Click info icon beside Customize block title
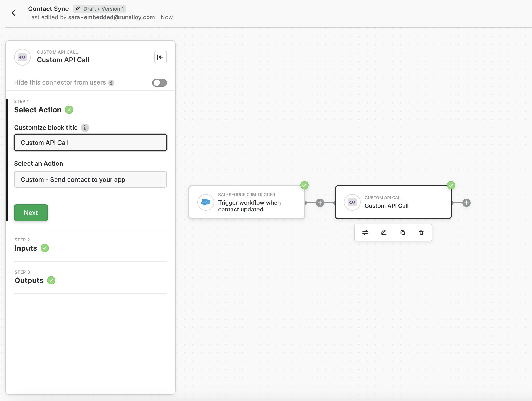Screen dimensions: 532x401 tap(85, 128)
